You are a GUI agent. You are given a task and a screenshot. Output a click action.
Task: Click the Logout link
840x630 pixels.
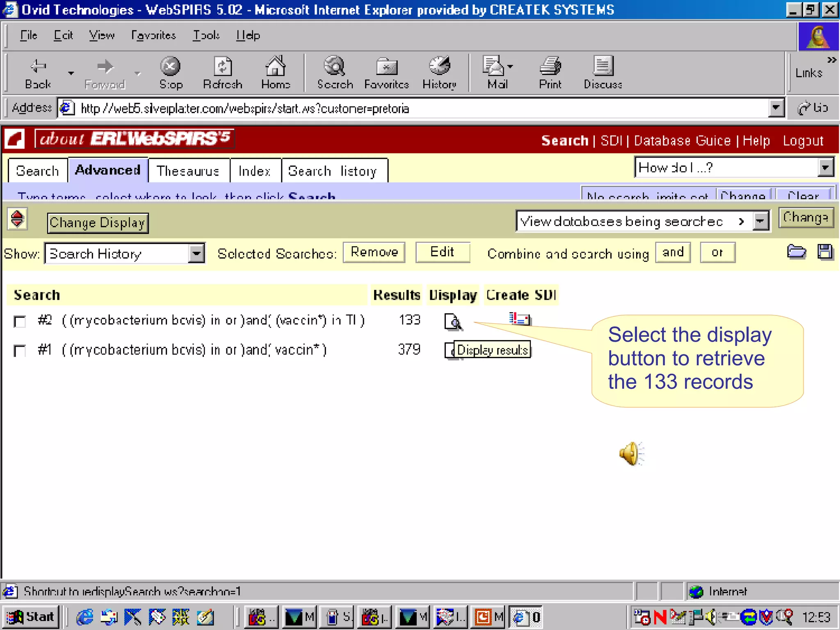[x=803, y=140]
